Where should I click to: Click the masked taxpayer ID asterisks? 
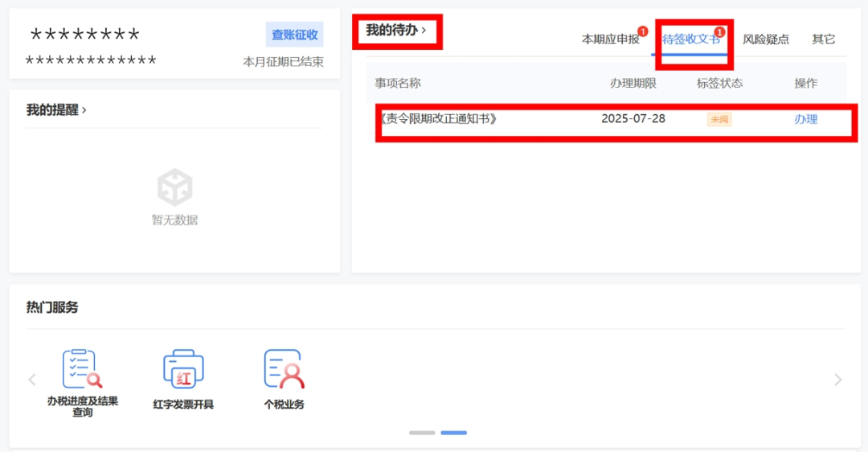click(x=91, y=60)
